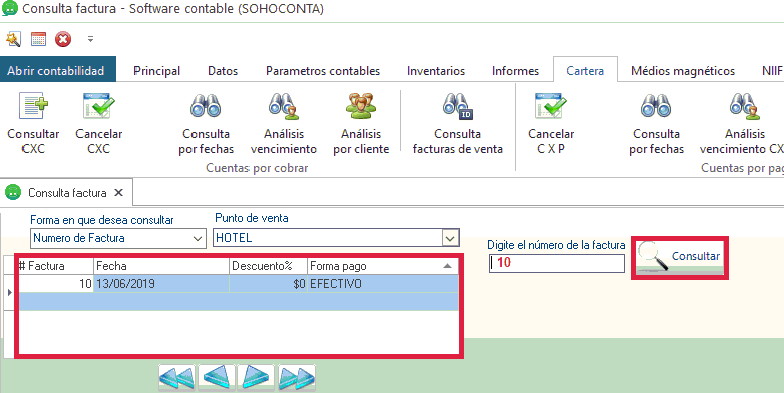784x393 pixels.
Task: Open Consulta por fechas in Cuentas por pagar
Action: point(656,124)
